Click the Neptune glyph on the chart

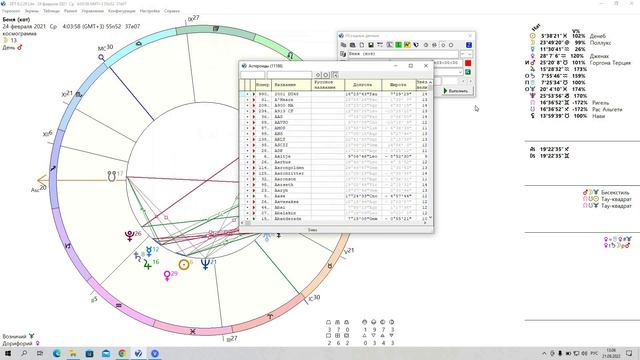[205, 264]
